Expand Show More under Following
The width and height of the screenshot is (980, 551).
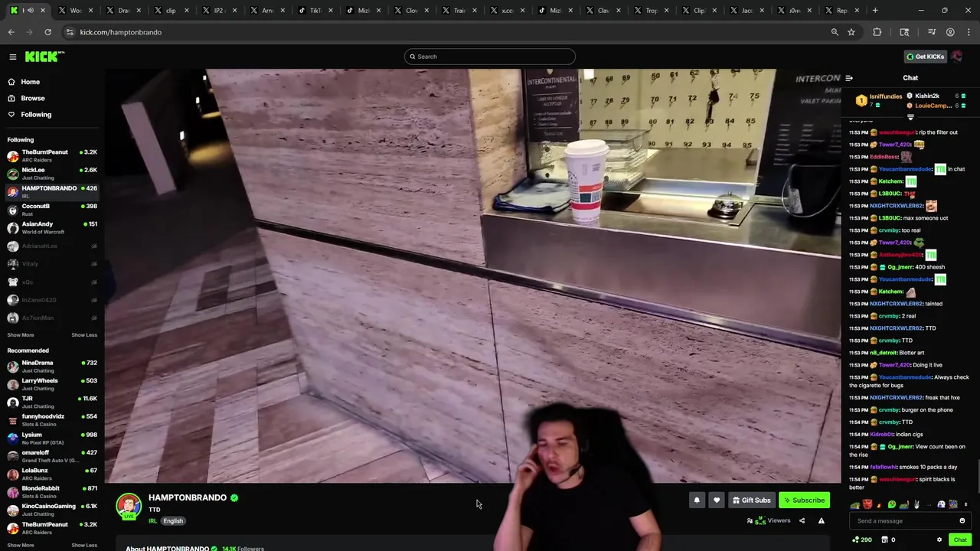click(x=21, y=335)
